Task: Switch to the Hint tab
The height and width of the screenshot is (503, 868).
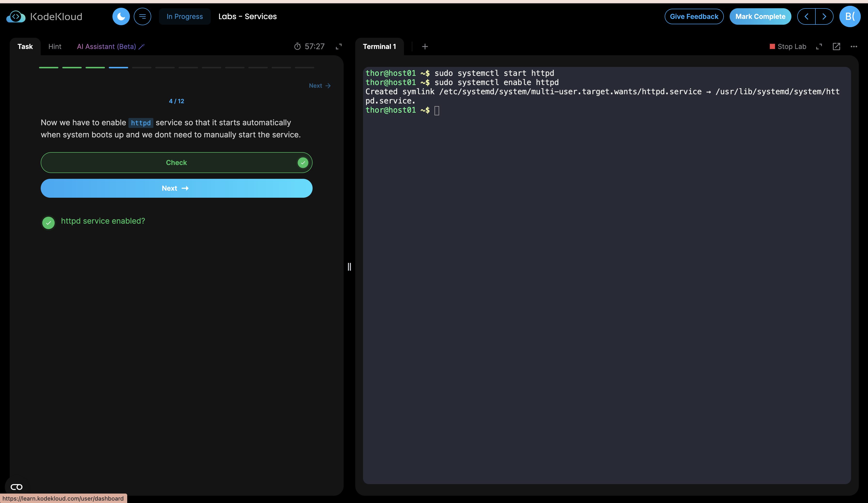Action: click(55, 47)
